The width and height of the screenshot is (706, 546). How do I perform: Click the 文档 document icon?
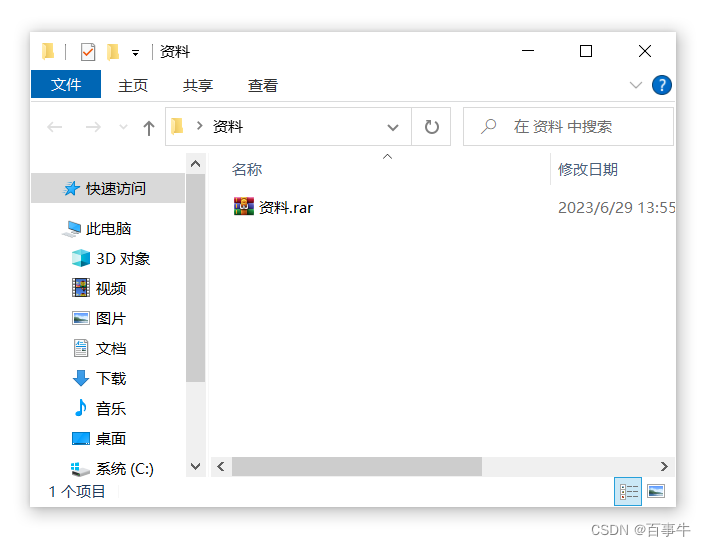point(81,348)
